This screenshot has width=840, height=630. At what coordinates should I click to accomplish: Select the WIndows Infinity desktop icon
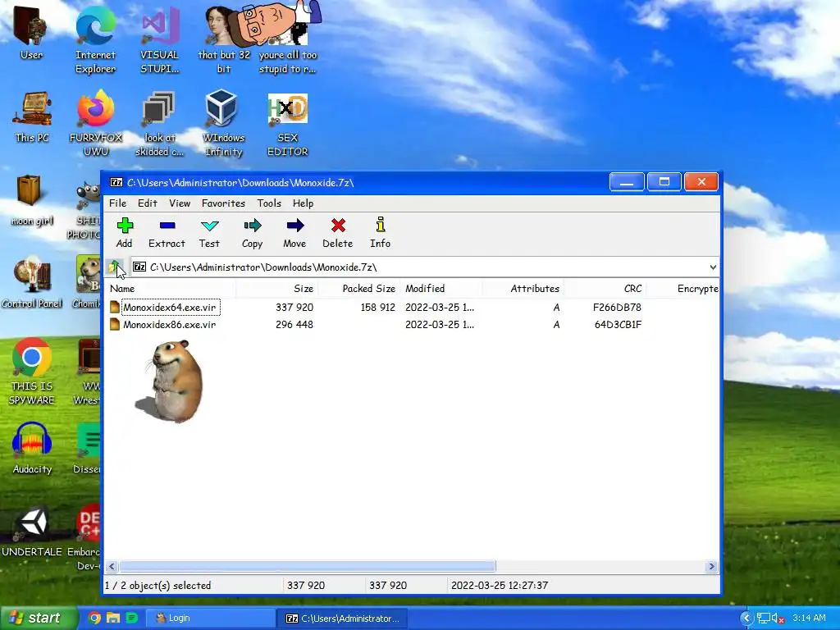223,123
